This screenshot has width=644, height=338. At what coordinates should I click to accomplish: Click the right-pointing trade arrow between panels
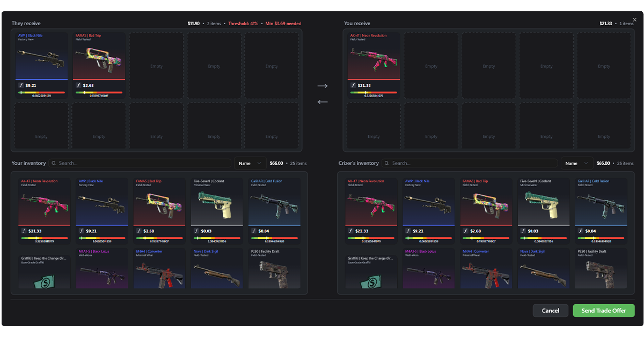click(323, 85)
